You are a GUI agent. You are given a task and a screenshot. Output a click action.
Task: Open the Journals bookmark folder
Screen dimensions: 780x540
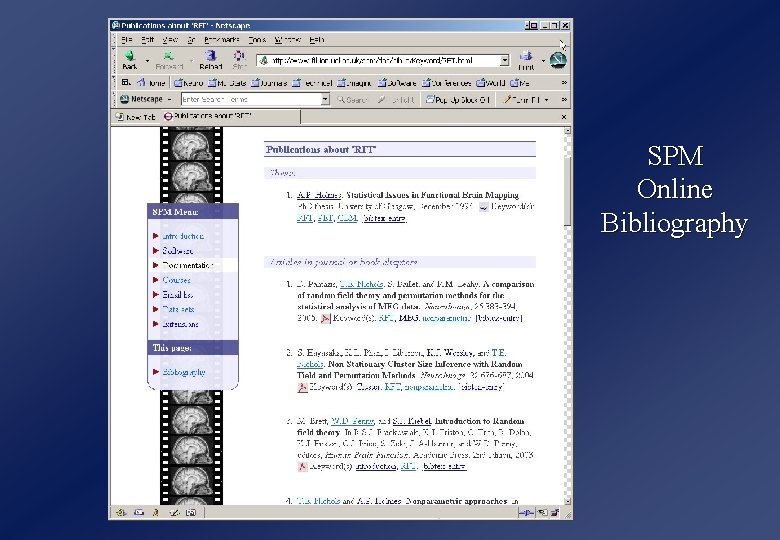pos(269,83)
